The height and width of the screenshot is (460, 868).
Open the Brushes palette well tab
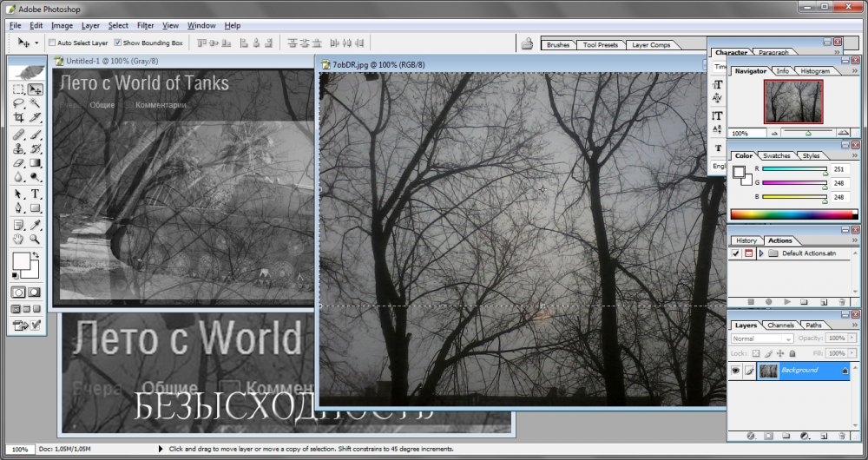click(558, 44)
